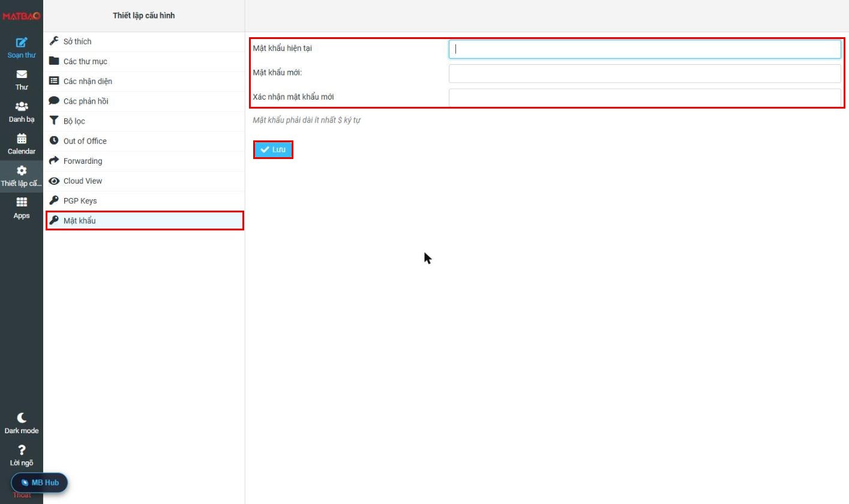Image resolution: width=849 pixels, height=504 pixels.
Task: Focus the Mật khẩu hiện tại input field
Action: pos(645,49)
